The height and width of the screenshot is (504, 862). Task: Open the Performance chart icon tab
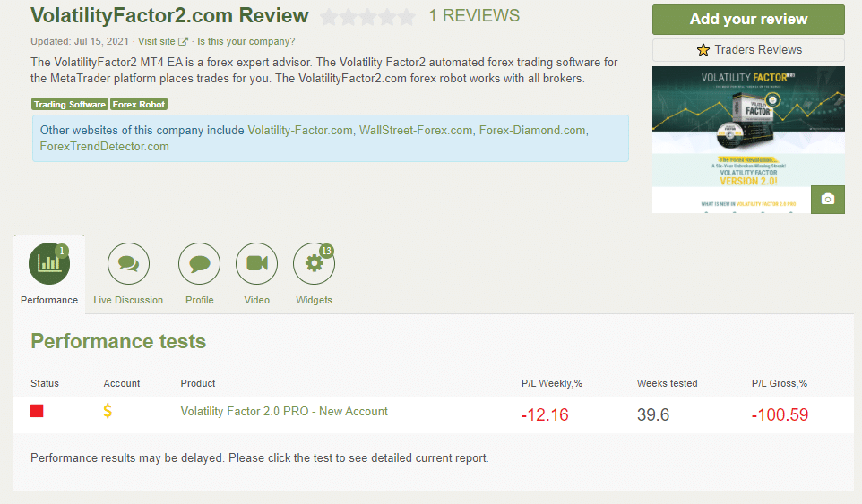click(49, 263)
